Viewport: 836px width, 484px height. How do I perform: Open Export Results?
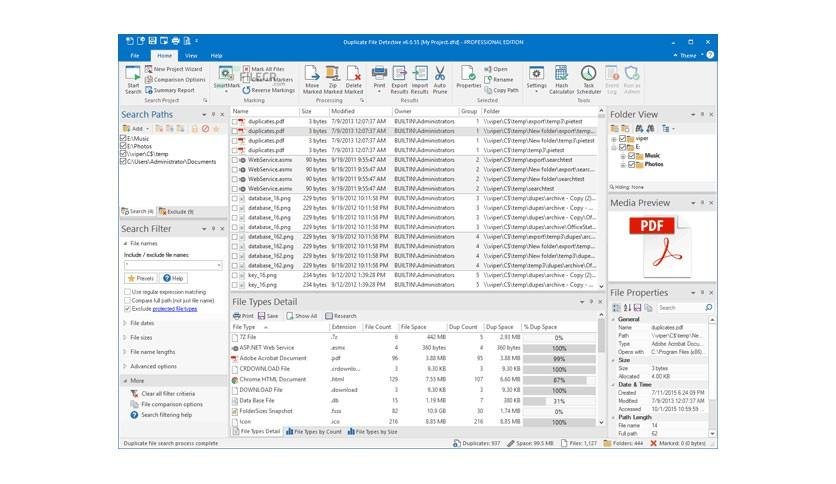coord(399,79)
